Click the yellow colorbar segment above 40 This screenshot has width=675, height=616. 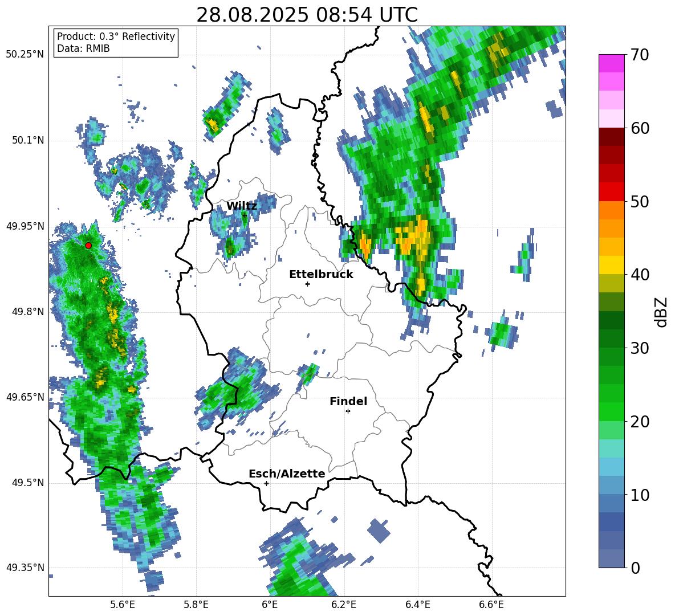611,265
